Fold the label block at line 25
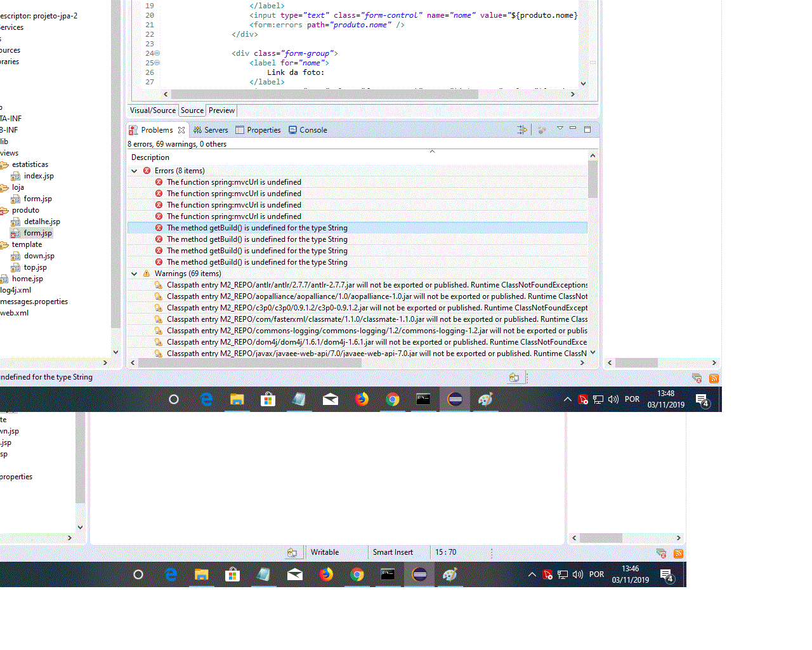This screenshot has width=812, height=650. pos(157,63)
